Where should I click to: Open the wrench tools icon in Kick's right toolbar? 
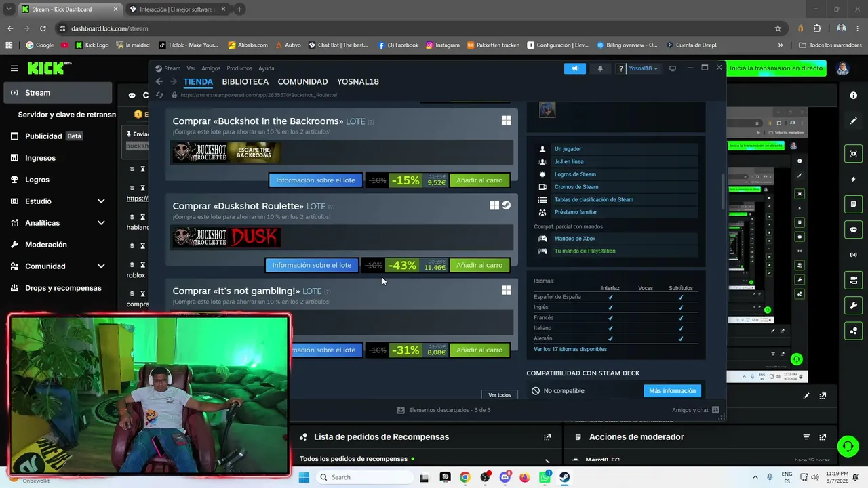point(853,306)
